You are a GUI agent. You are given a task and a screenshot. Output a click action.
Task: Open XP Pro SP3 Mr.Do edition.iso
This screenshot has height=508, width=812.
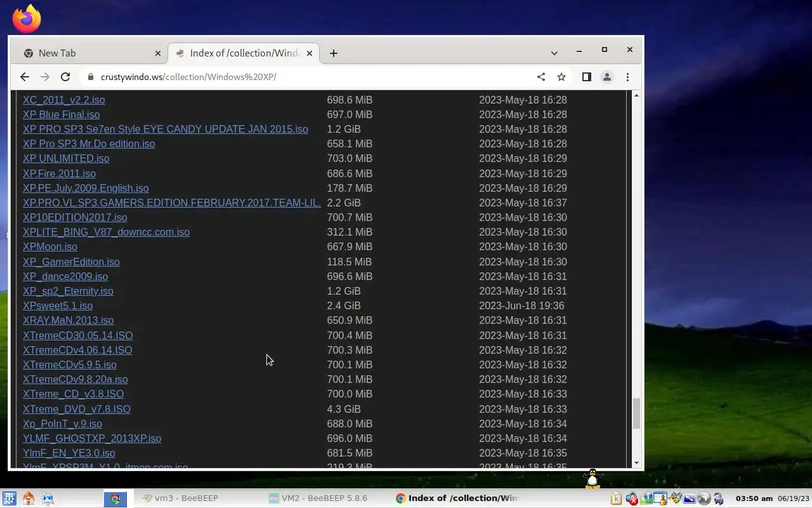pos(89,144)
